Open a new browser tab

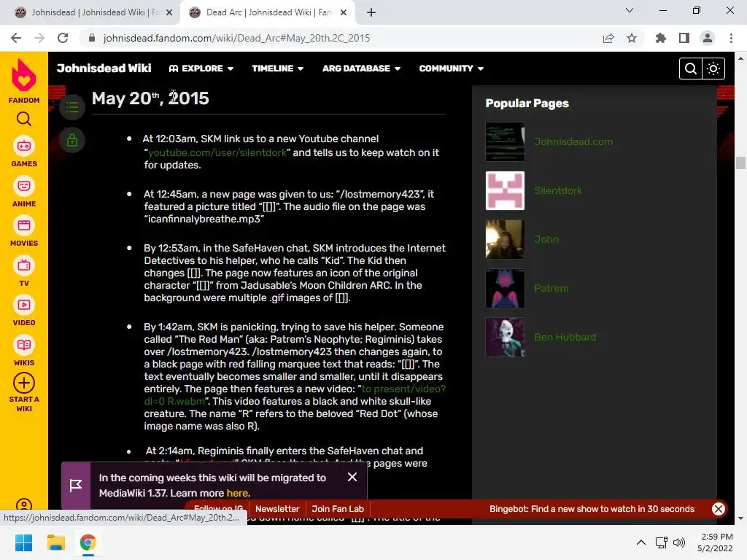click(x=371, y=12)
